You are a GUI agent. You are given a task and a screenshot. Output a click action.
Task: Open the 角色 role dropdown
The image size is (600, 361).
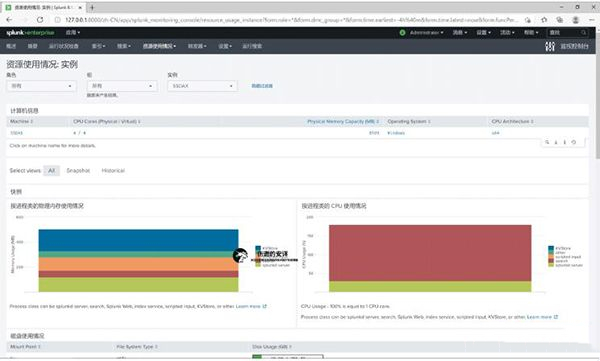coord(41,86)
